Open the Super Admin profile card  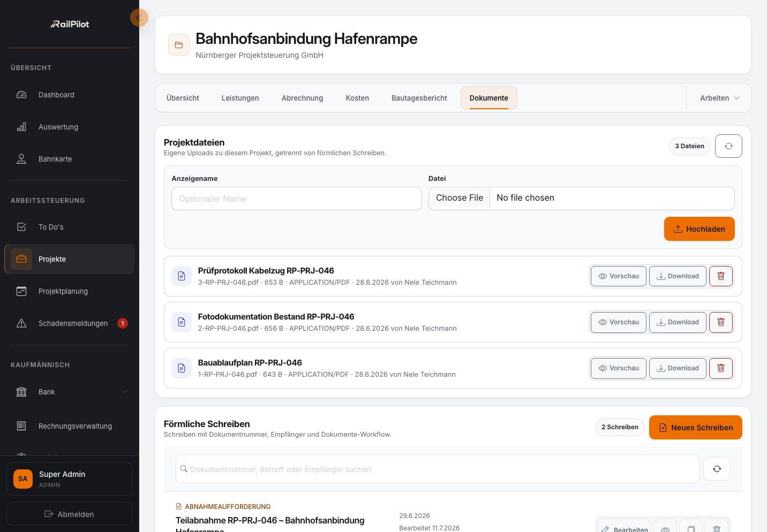[69, 479]
